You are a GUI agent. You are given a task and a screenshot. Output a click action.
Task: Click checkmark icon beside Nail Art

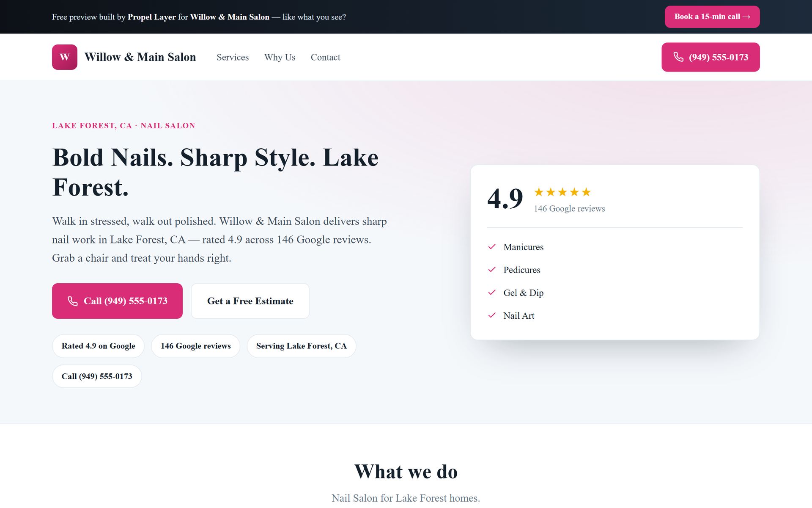click(x=492, y=315)
